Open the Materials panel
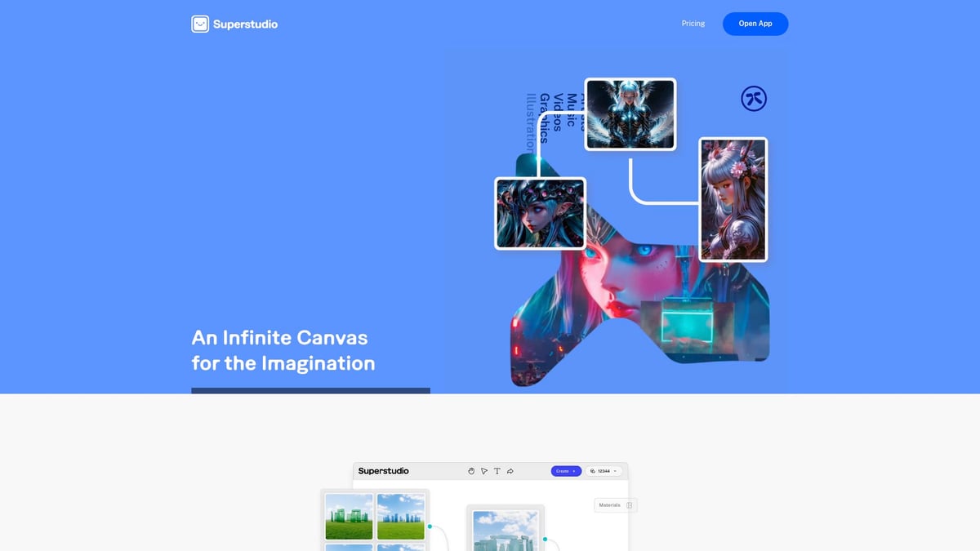This screenshot has height=551, width=980. point(609,504)
